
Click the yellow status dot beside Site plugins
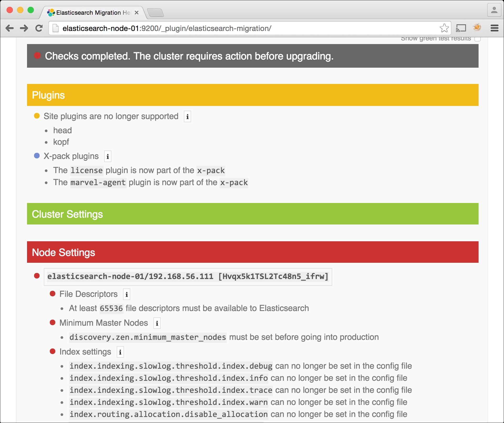click(x=37, y=116)
